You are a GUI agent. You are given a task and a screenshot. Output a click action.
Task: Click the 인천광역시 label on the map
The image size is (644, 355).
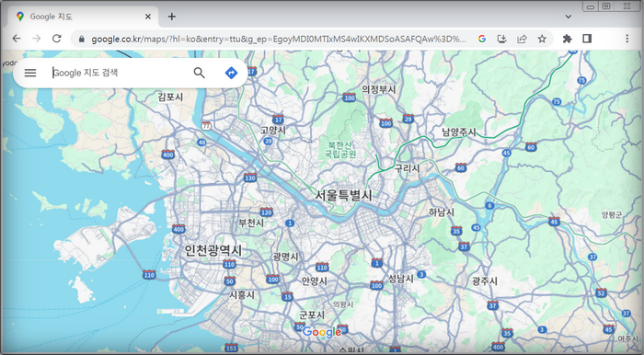213,250
